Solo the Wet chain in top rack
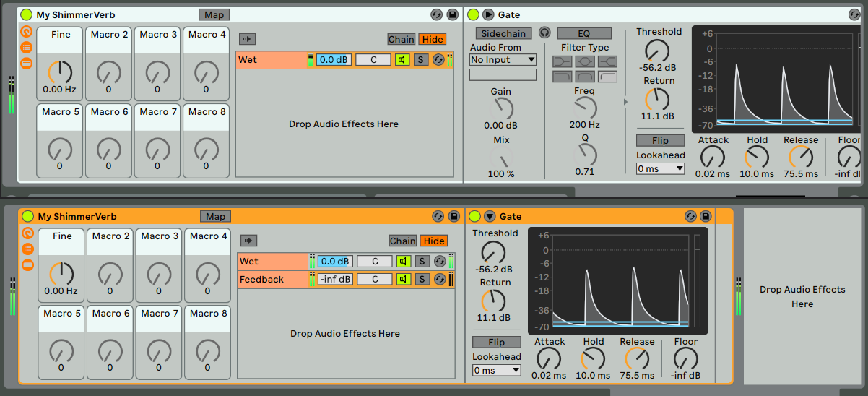The width and height of the screenshot is (868, 396). point(420,60)
